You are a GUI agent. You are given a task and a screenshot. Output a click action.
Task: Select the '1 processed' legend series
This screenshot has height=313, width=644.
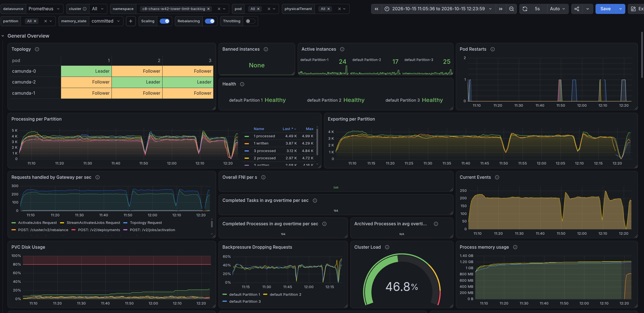pos(264,136)
